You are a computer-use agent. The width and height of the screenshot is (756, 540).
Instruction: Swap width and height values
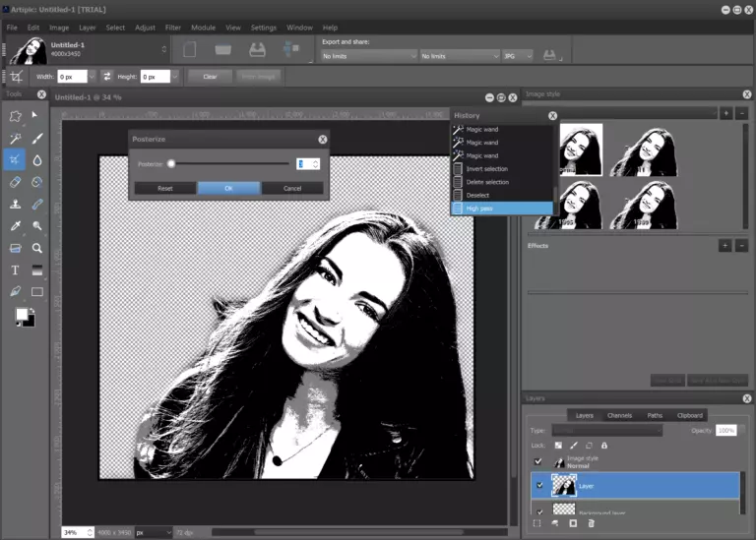pyautogui.click(x=107, y=76)
